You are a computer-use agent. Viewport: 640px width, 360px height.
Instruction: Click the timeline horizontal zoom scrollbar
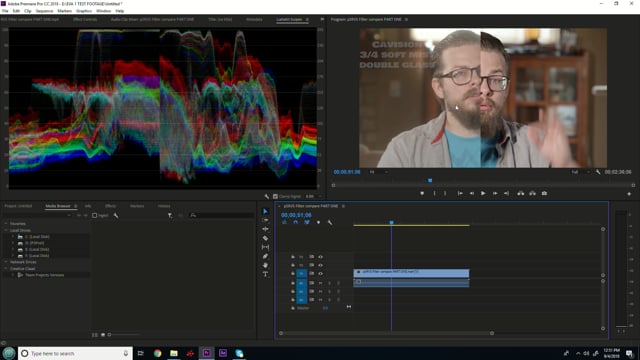(386, 333)
